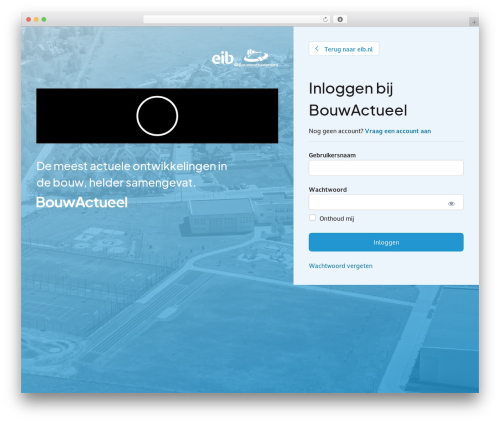Go back via Terug naar eib.nl button

tap(344, 49)
